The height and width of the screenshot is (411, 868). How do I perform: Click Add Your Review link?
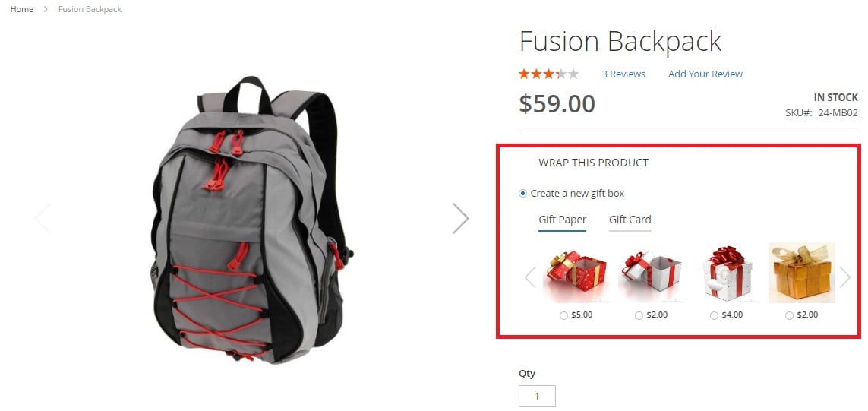(705, 74)
